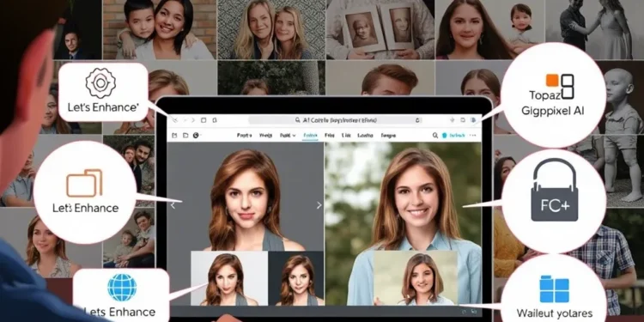Click the gear-flower icon above top Let's Enhance

[x=100, y=83]
